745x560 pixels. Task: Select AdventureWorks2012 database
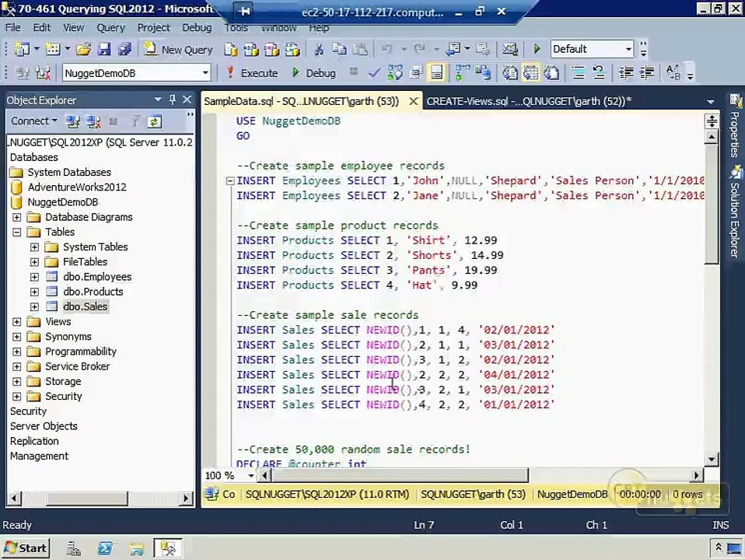pyautogui.click(x=77, y=187)
